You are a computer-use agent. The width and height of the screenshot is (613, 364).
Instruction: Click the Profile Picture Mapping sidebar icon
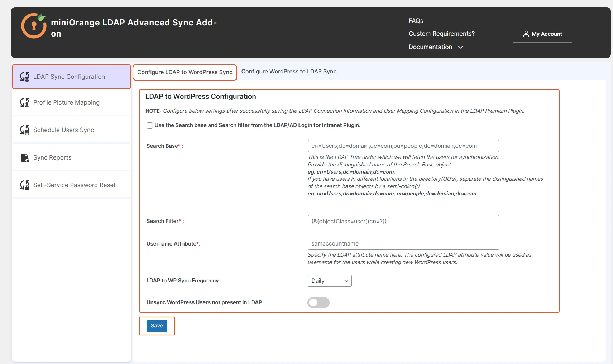click(25, 102)
